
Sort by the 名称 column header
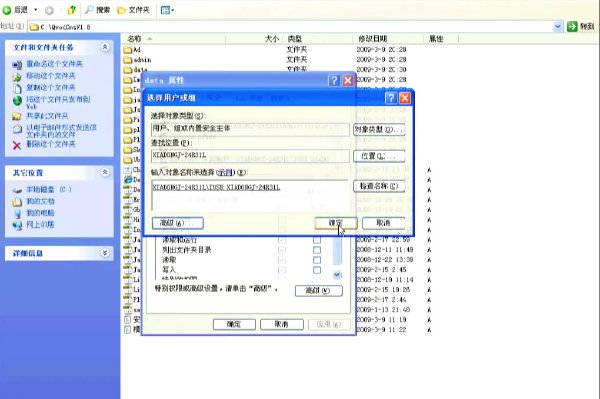coord(174,39)
